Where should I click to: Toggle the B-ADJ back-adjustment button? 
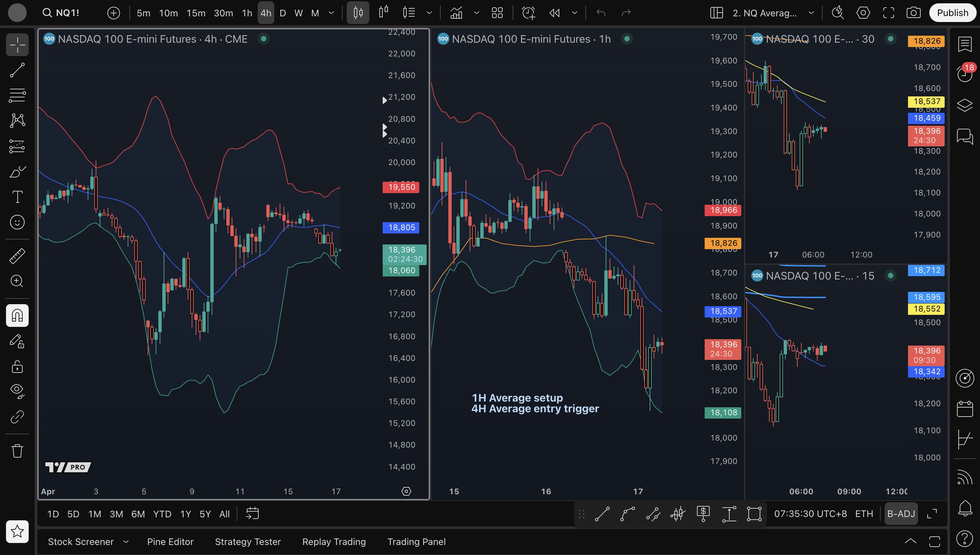point(901,514)
